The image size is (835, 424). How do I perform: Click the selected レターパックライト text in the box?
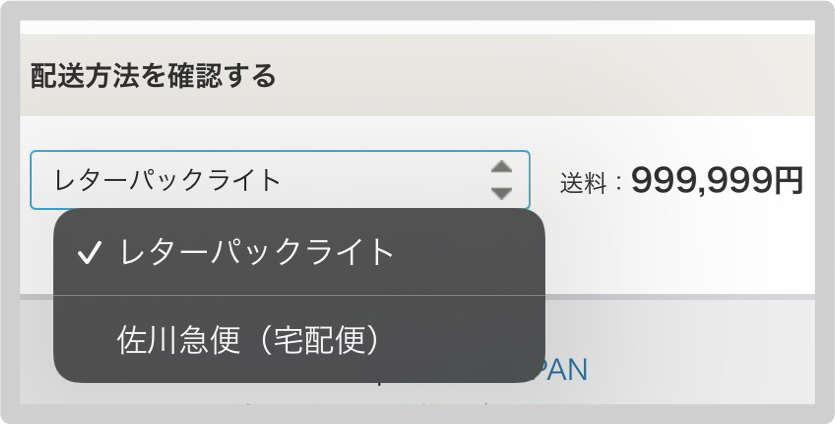(167, 180)
